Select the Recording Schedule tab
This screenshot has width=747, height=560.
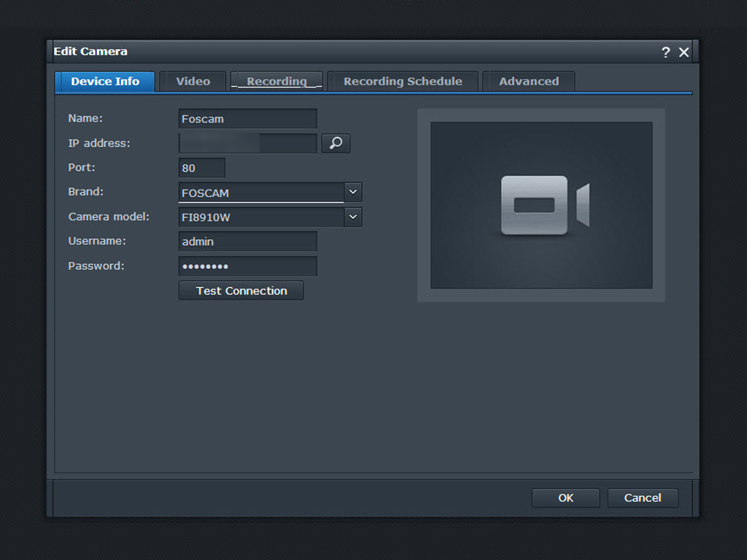403,82
